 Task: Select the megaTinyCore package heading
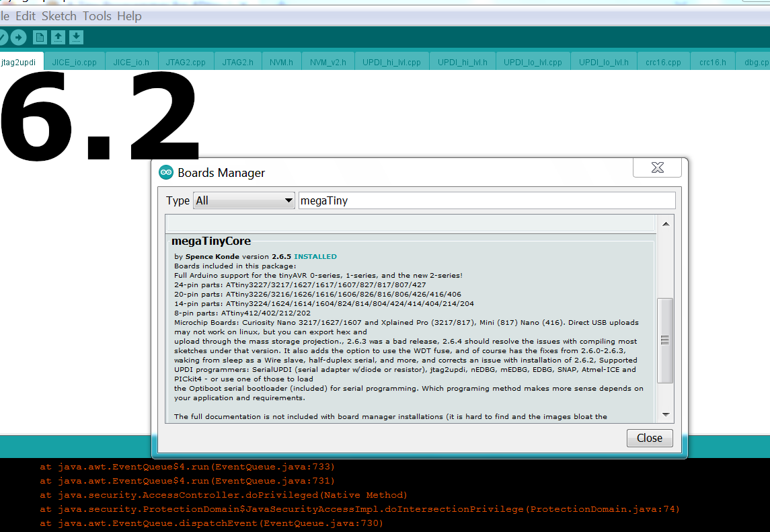click(211, 241)
